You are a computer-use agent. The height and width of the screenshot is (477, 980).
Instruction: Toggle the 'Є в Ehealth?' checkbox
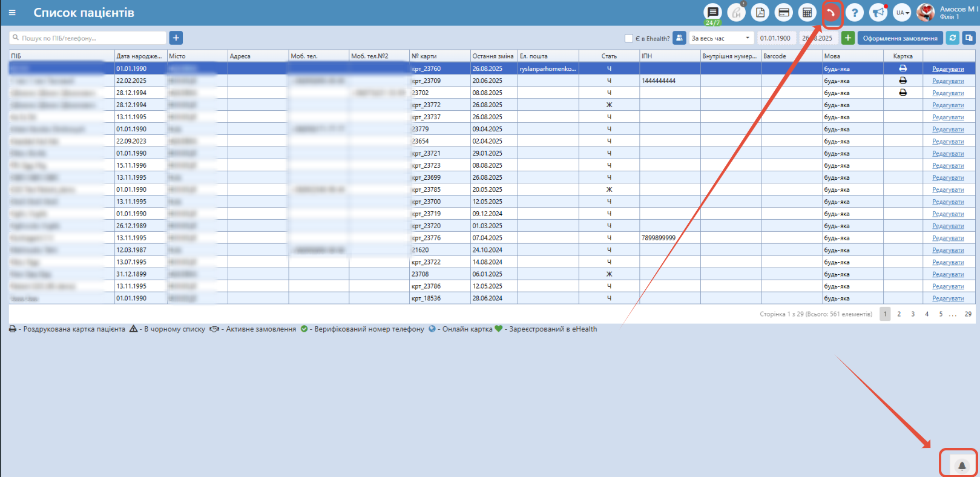[629, 38]
